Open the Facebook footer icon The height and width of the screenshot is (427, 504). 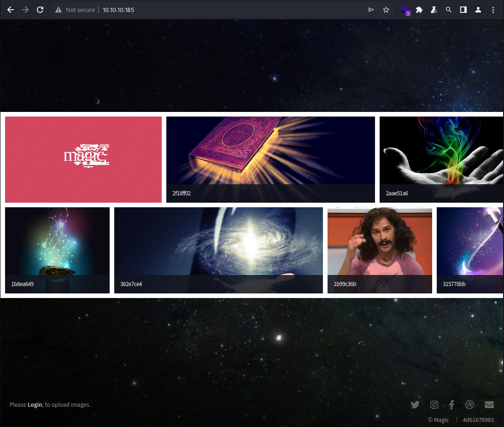[451, 404]
